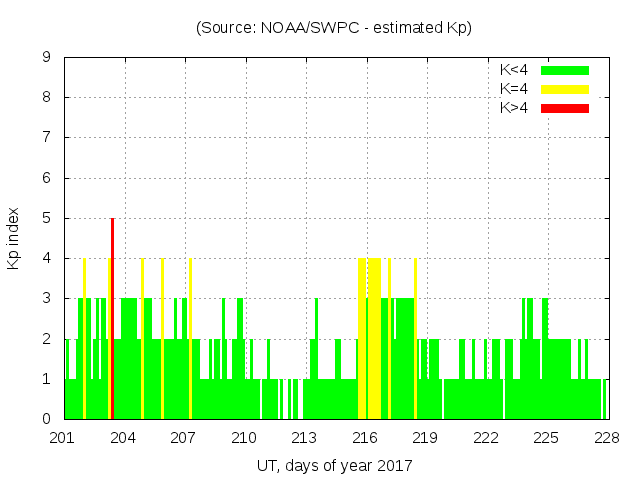
Task: Click the 5 tick label on y-axis
Action: (47, 218)
